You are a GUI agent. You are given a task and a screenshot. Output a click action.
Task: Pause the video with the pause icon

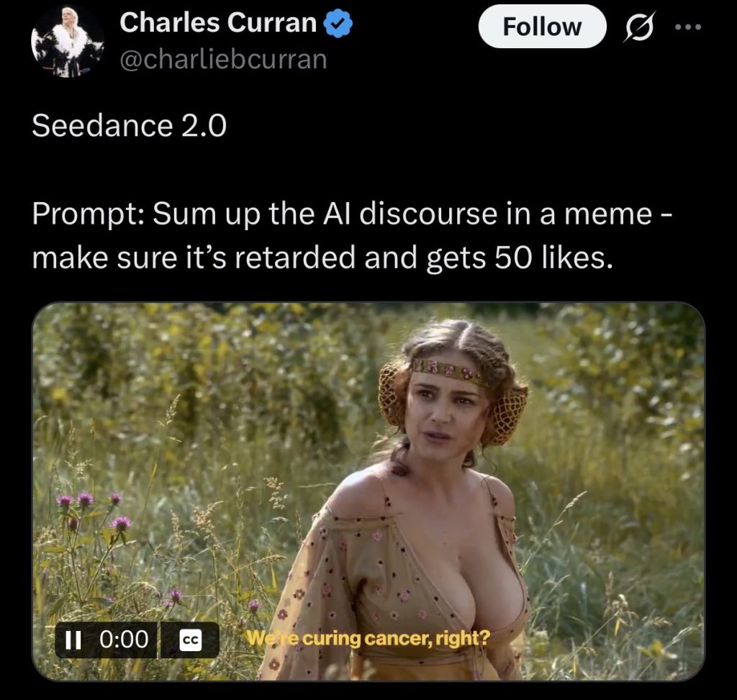click(x=73, y=640)
